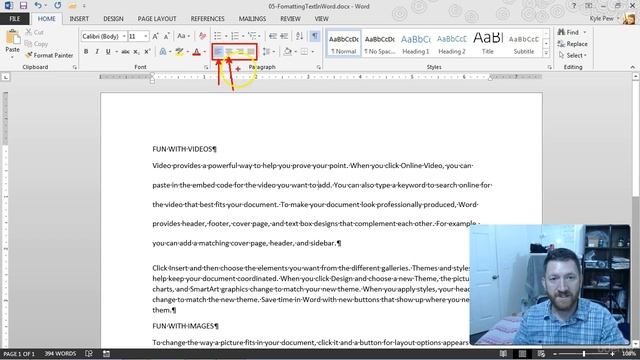This screenshot has width=640, height=360.
Task: Justify the paragraph text
Action: [251, 52]
